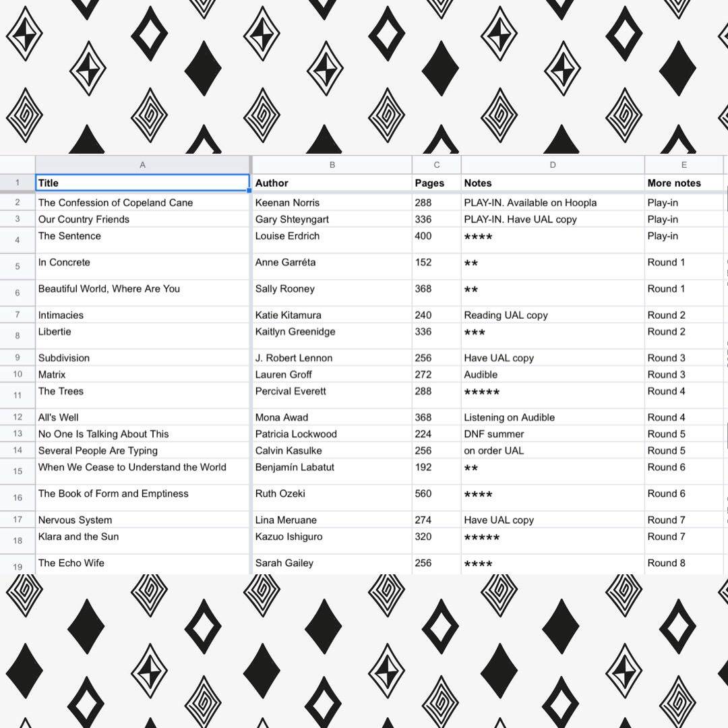Click column A header
728x728 pixels.
[x=142, y=164]
